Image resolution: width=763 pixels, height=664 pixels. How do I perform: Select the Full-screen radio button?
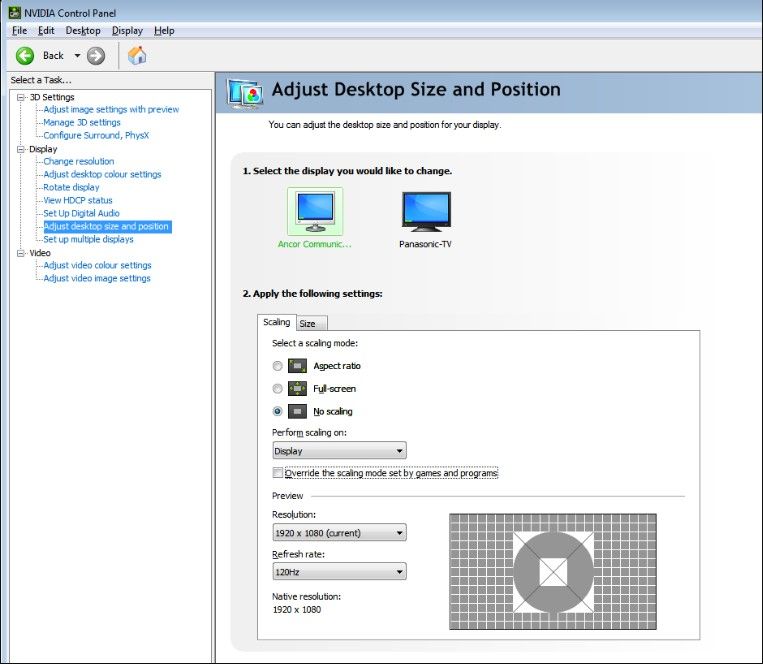pos(277,389)
